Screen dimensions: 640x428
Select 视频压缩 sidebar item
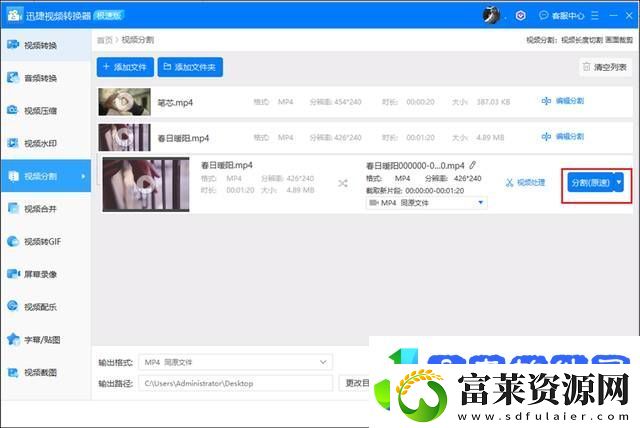tap(45, 110)
